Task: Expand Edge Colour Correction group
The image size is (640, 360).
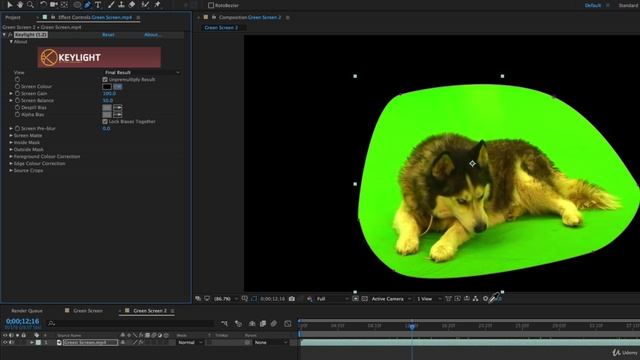Action: (11, 163)
